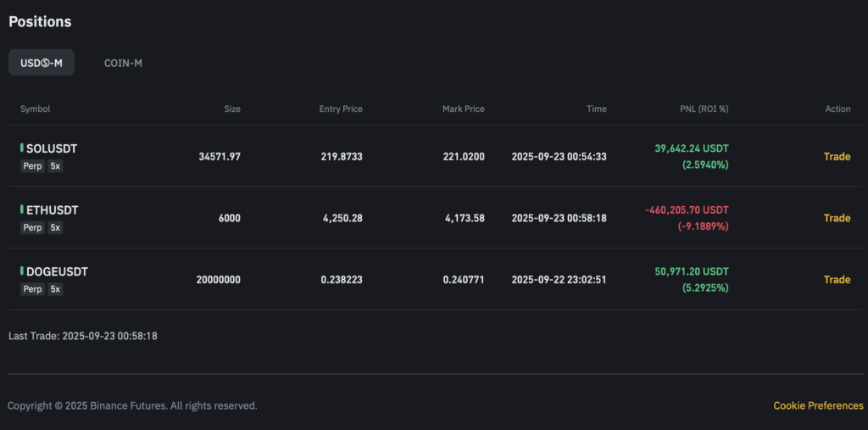This screenshot has width=868, height=430.
Task: Click the SOLUSDT symbol name
Action: [52, 148]
